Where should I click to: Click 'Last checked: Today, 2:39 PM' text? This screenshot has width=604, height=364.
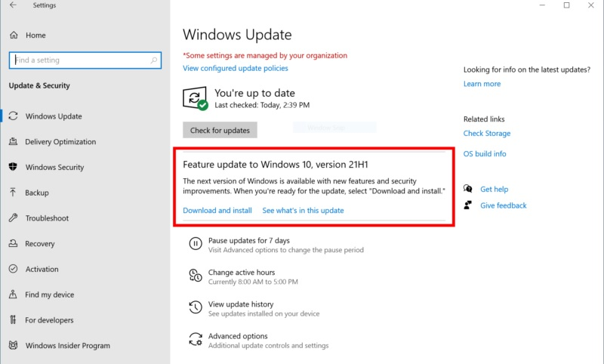coord(262,105)
